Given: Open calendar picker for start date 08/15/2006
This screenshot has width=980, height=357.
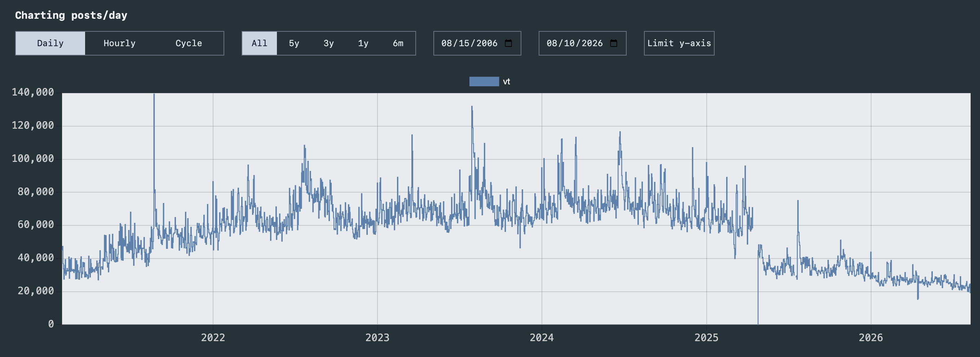Looking at the screenshot, I should 508,43.
